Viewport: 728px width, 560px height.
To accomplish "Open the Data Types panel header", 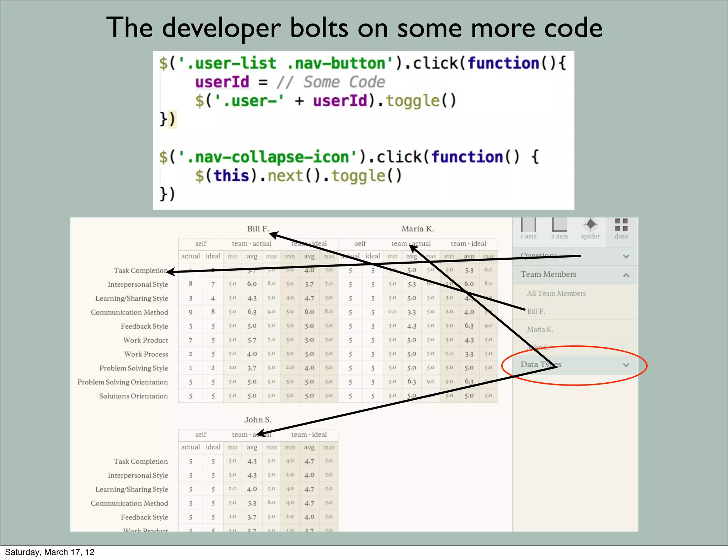I will tap(575, 365).
